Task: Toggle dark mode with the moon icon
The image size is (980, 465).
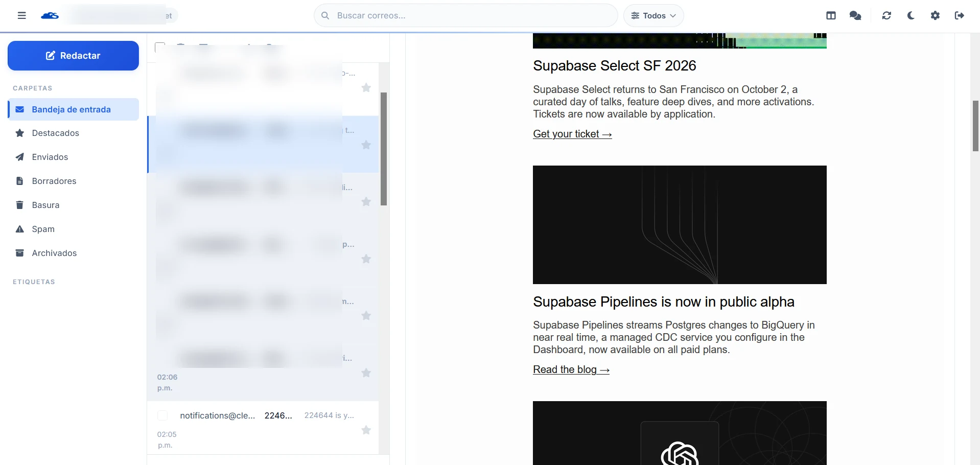Action: pyautogui.click(x=911, y=15)
